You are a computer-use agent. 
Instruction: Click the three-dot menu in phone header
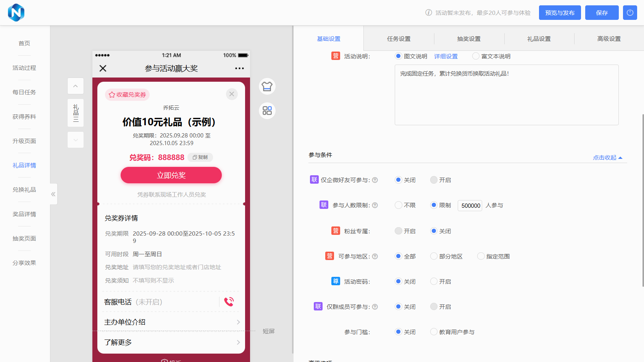coord(239,68)
